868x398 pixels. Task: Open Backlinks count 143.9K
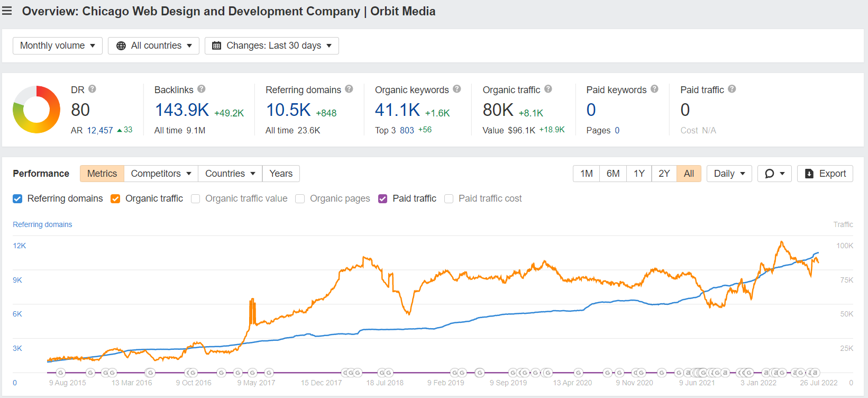click(x=182, y=110)
